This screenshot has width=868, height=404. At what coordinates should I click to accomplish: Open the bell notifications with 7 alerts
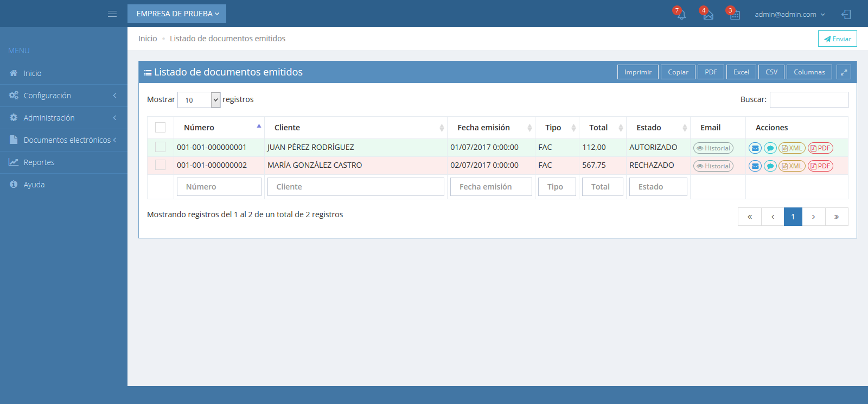click(x=681, y=14)
